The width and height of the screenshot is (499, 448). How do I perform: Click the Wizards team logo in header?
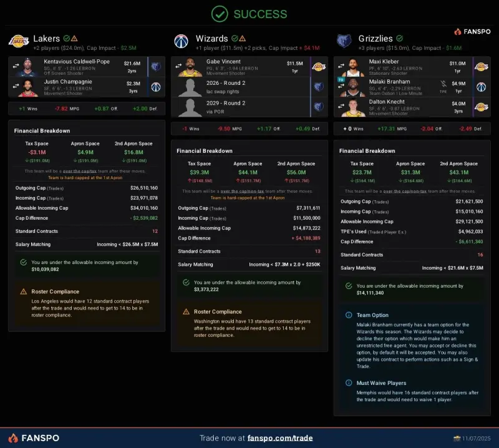(x=182, y=42)
